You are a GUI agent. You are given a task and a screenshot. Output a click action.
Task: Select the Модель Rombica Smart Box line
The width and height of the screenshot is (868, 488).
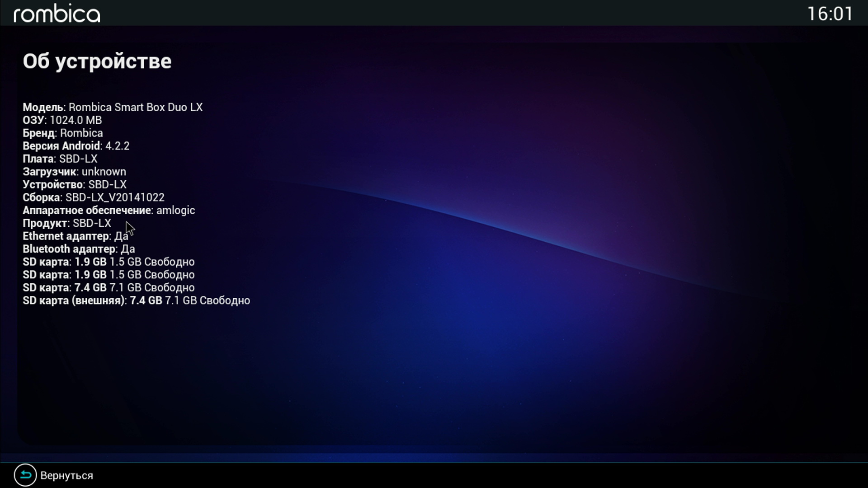pyautogui.click(x=113, y=107)
